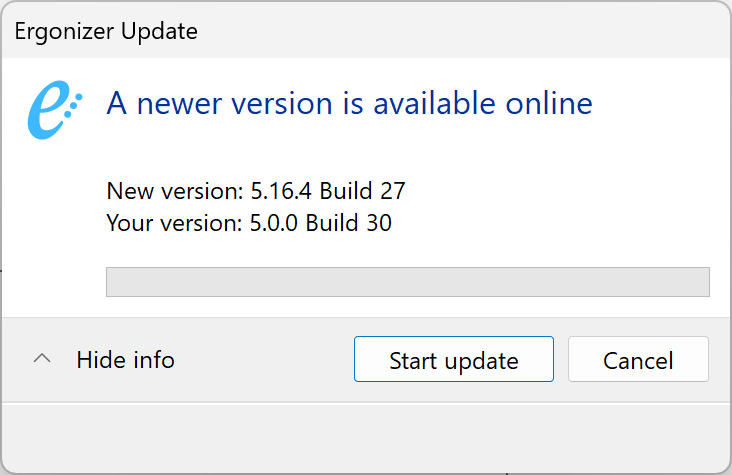
Task: Select the 'Your version: 5.0.0 Build 30' line
Action: pos(249,222)
